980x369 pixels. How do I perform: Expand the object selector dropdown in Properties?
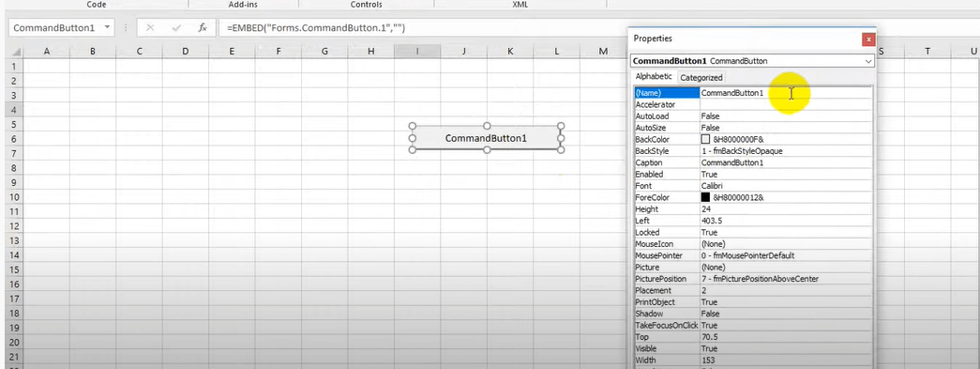868,61
